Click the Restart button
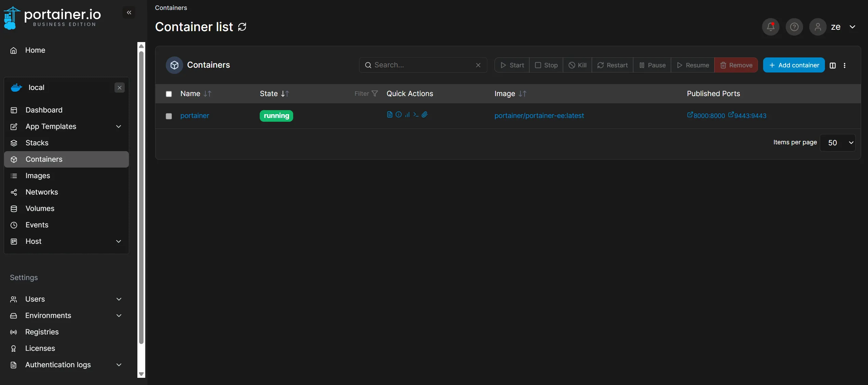Image resolution: width=868 pixels, height=385 pixels. pos(612,65)
